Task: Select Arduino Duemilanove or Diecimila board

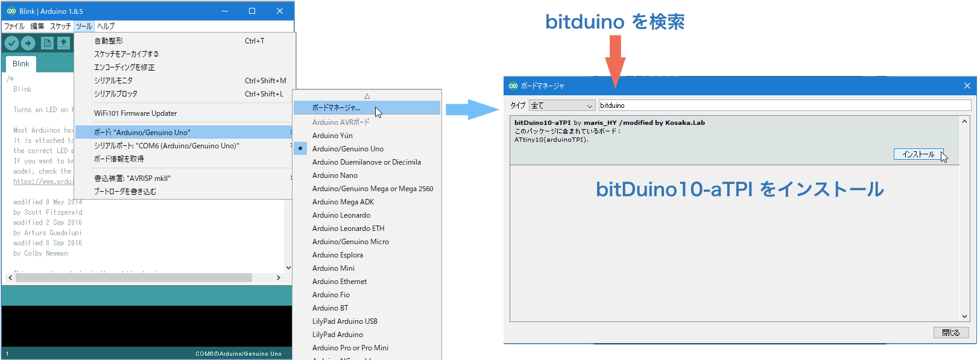Action: 367,162
